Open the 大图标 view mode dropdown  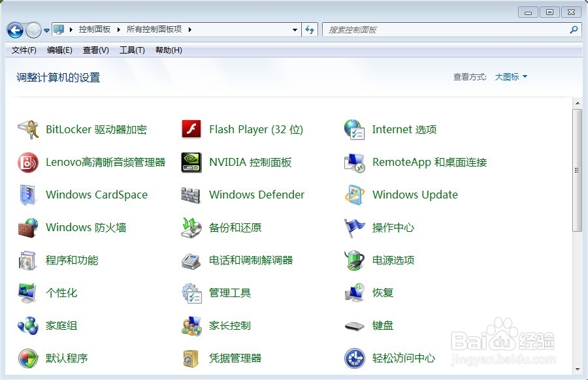coord(511,76)
